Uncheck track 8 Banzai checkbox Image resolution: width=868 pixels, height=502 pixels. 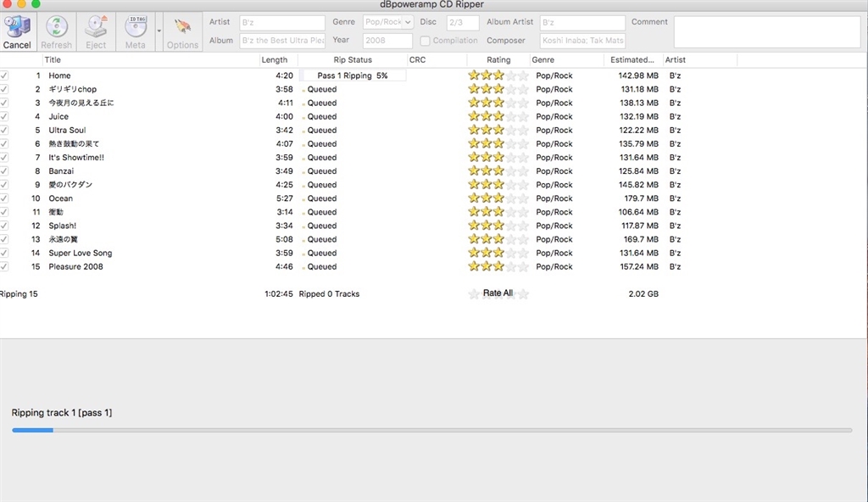coord(4,171)
